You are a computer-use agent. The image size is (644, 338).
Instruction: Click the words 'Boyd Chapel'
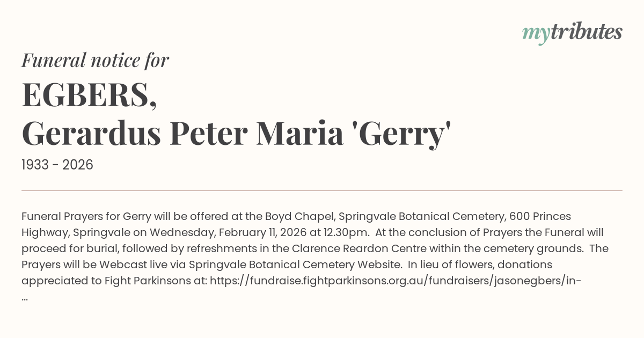click(297, 216)
